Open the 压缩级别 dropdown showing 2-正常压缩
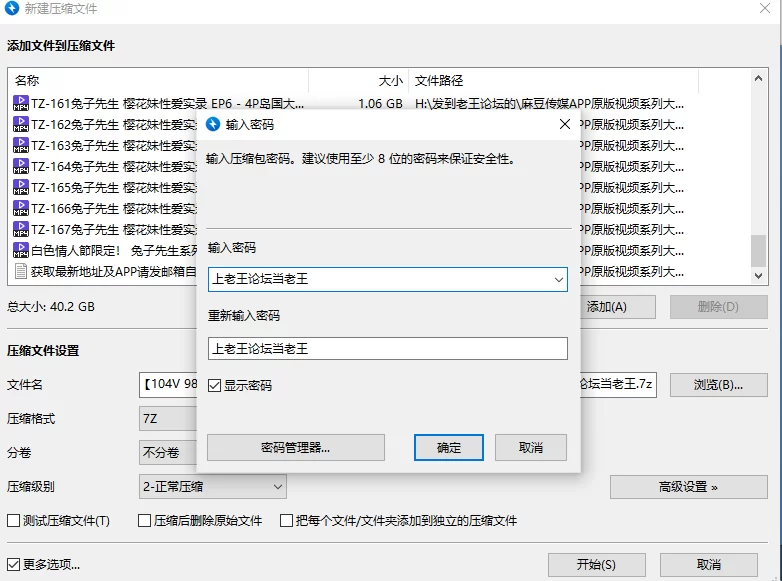 [x=212, y=486]
